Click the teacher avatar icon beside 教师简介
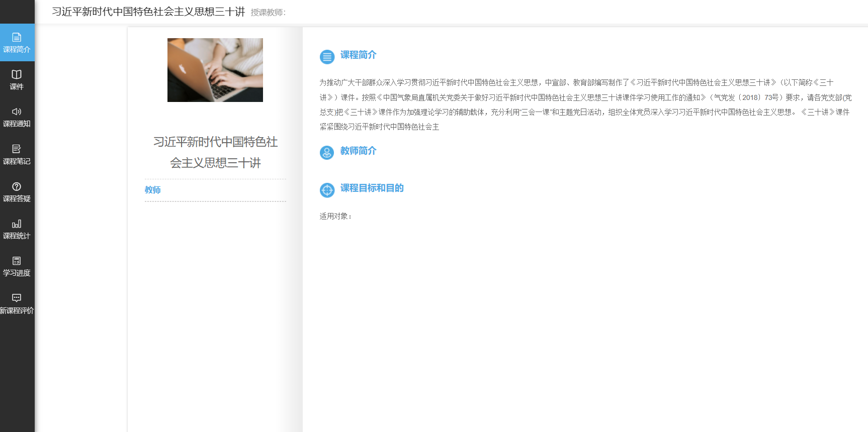Viewport: 868px width, 432px height. 327,152
